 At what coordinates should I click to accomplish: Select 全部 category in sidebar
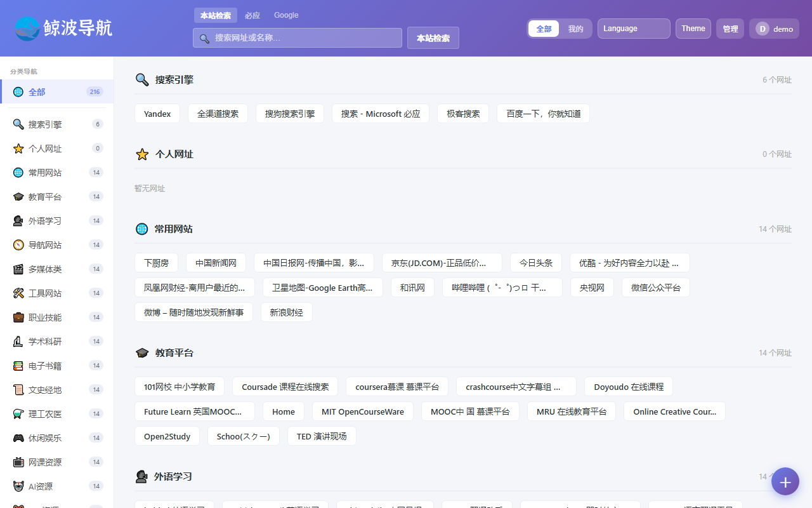[57, 92]
